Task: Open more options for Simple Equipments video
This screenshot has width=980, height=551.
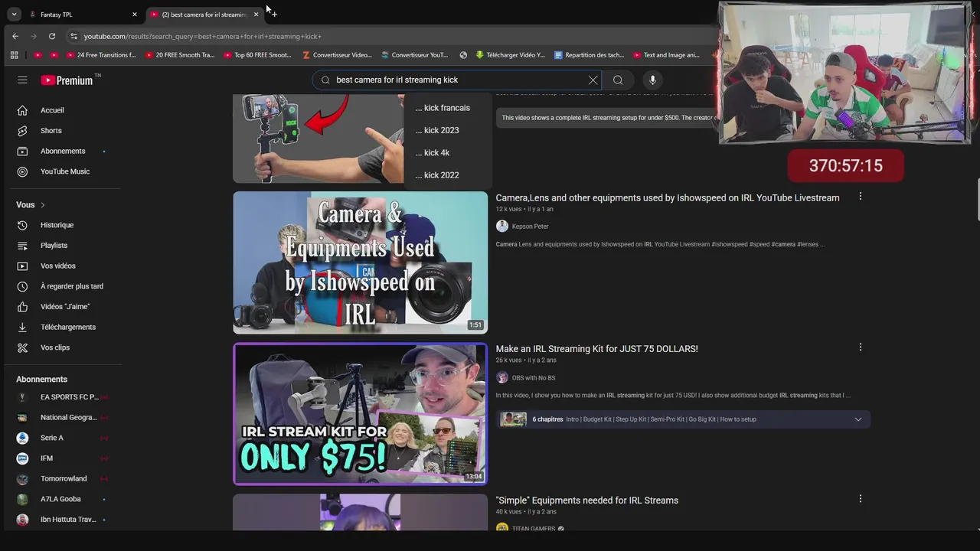Action: [x=860, y=499]
